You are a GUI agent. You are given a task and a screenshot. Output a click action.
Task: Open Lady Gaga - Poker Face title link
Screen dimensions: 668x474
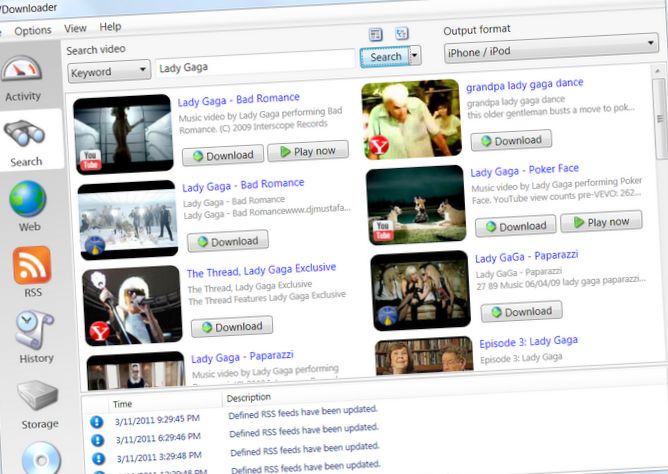[524, 170]
